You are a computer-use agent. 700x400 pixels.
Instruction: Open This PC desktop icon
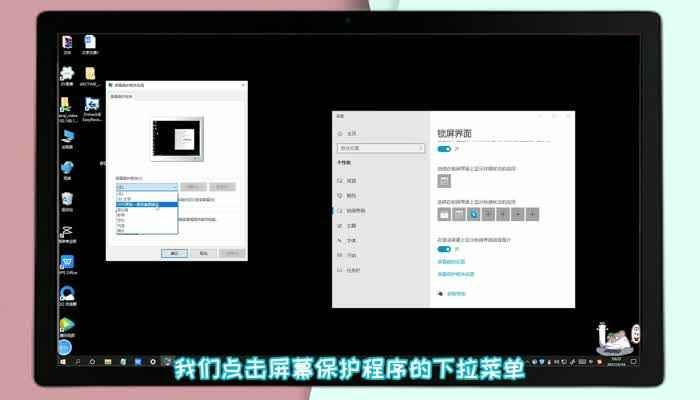(x=67, y=136)
